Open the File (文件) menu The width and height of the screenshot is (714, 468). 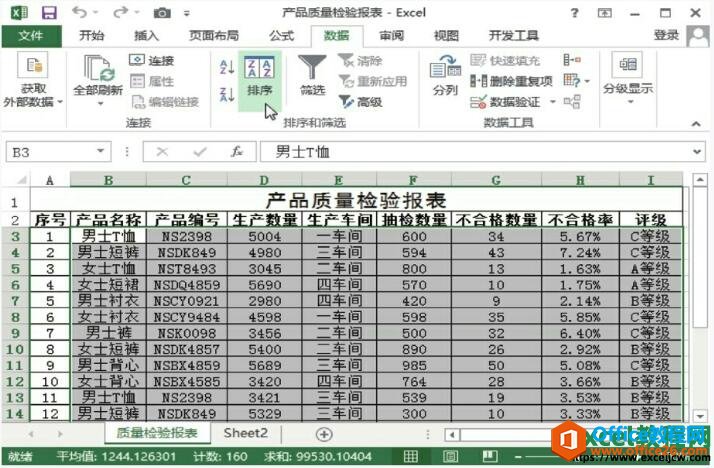pos(30,35)
